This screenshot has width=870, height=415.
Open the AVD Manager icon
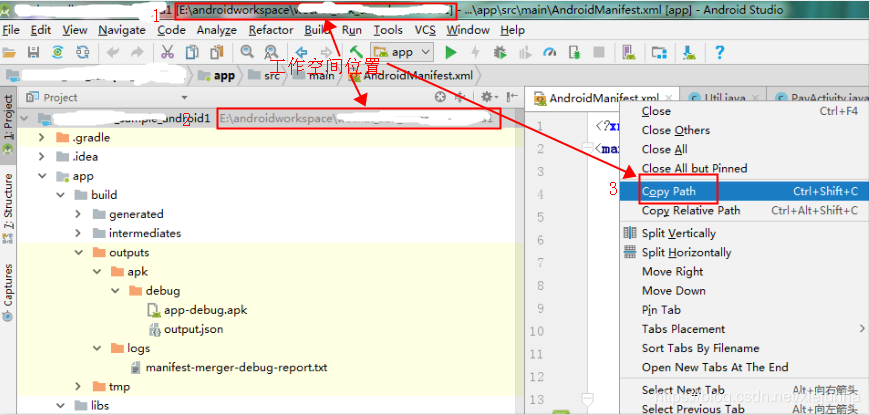coord(629,53)
